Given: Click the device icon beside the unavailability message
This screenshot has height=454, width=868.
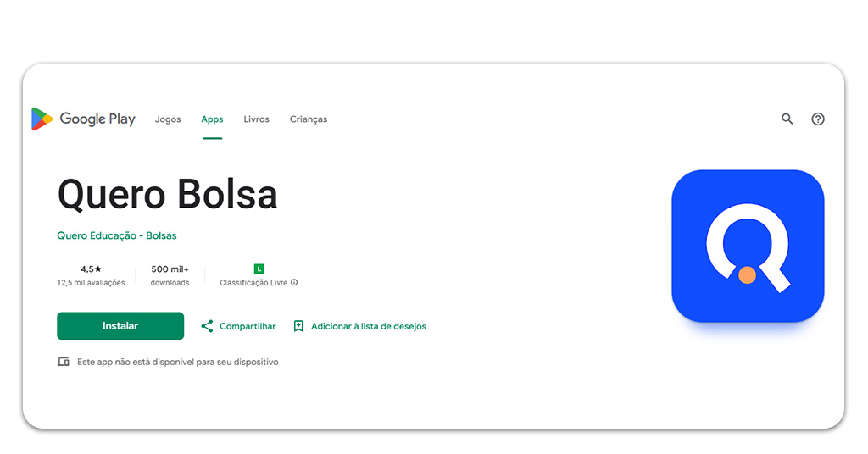Looking at the screenshot, I should pyautogui.click(x=64, y=362).
